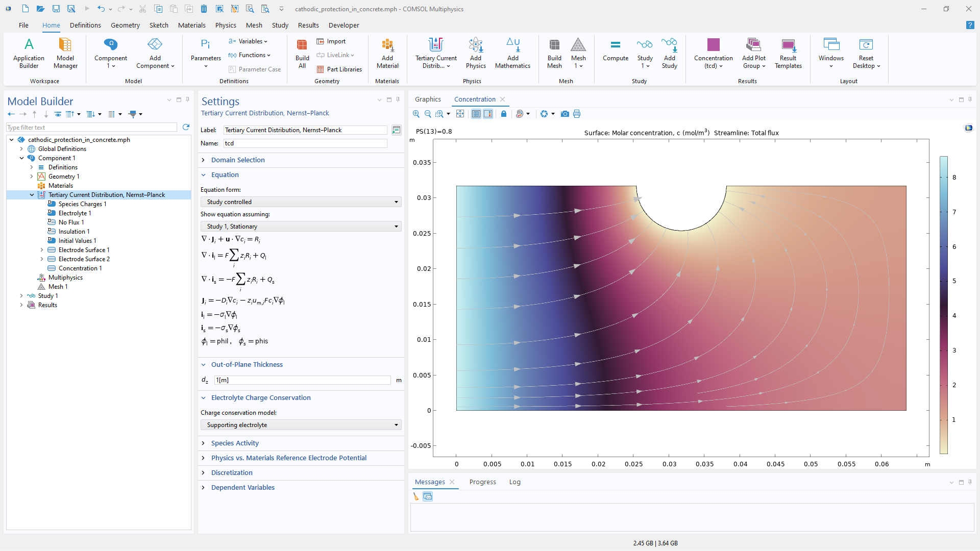Image resolution: width=980 pixels, height=551 pixels.
Task: Click the Part Libraries button
Action: (339, 69)
